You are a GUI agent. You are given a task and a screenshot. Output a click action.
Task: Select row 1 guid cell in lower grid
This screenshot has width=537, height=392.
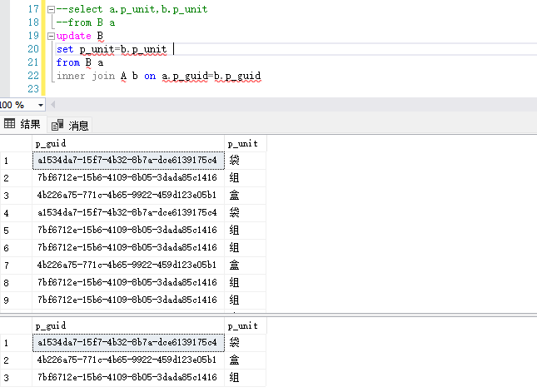[x=128, y=342]
